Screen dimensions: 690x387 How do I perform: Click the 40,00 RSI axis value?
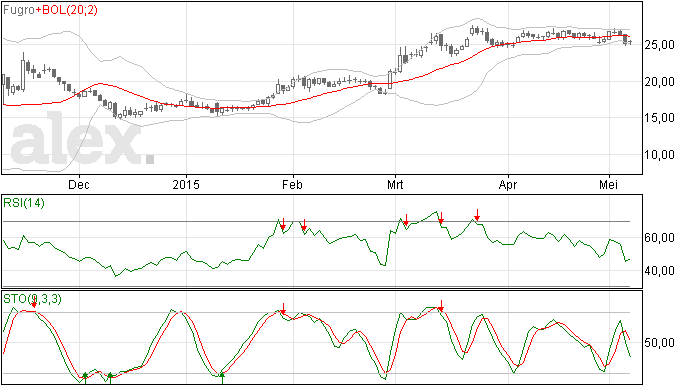659,271
